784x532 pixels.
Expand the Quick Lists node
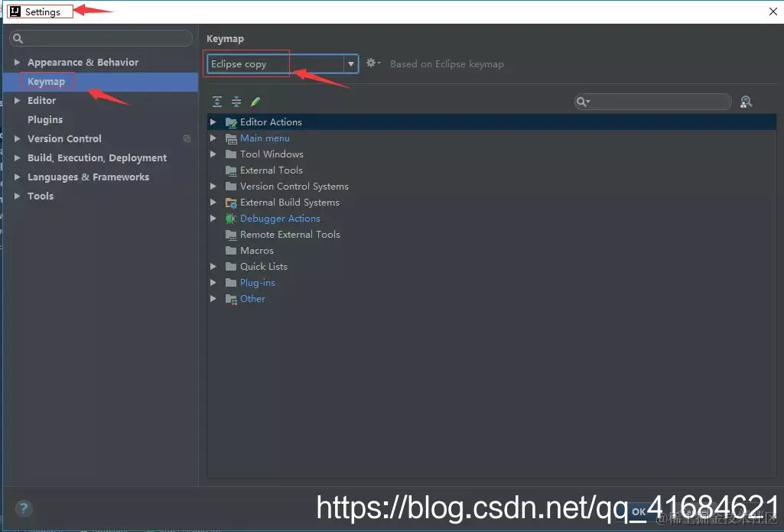pyautogui.click(x=213, y=266)
